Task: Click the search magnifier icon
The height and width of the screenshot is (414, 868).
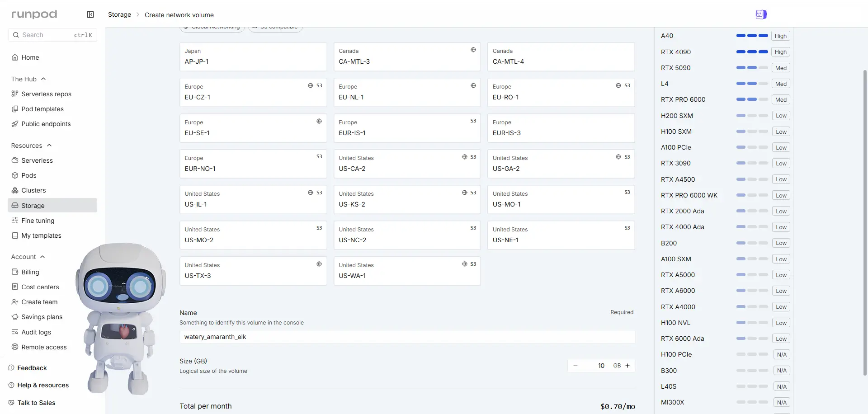Action: [16, 35]
